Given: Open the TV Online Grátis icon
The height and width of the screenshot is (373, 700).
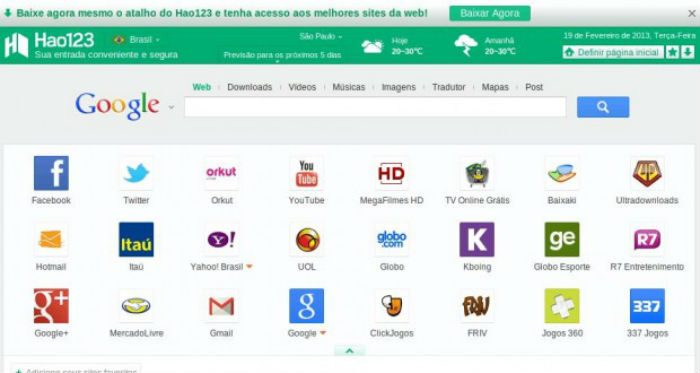Looking at the screenshot, I should coord(477,173).
